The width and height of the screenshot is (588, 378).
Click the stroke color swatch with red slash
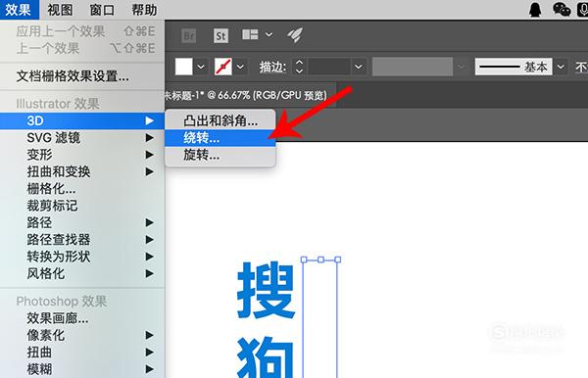tap(223, 67)
